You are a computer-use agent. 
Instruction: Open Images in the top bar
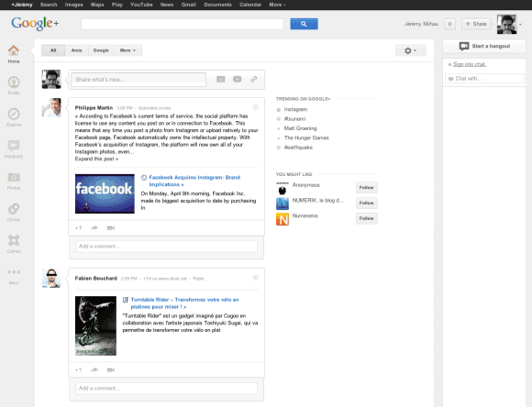[x=73, y=5]
